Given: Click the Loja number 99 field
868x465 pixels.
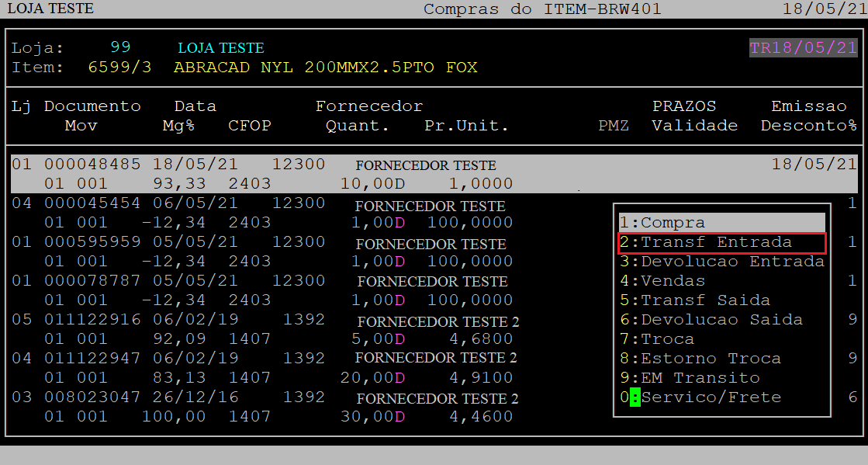Looking at the screenshot, I should coord(120,48).
